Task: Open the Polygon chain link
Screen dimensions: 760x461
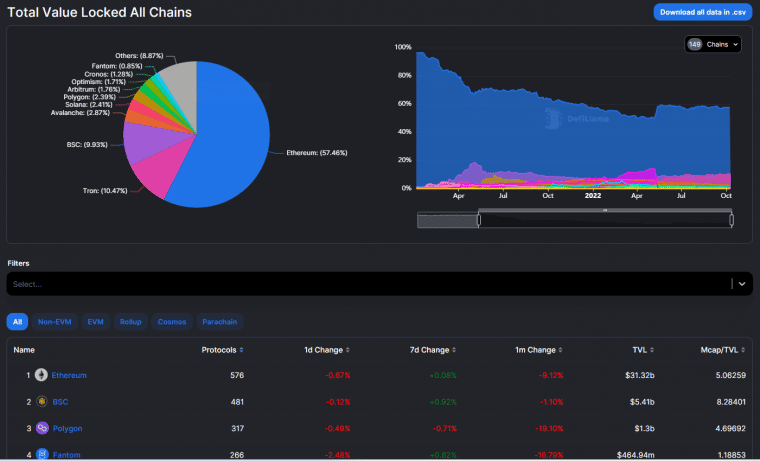Action: tap(67, 429)
